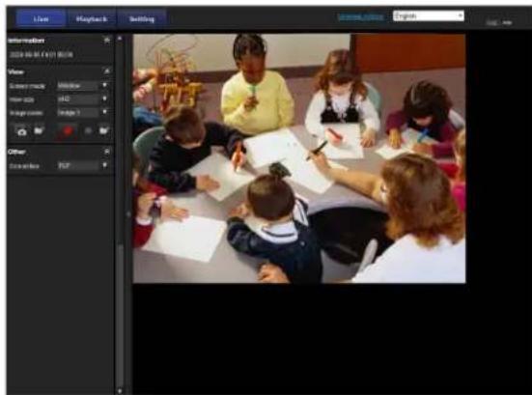Click the blue link beside the language selector

361,16
